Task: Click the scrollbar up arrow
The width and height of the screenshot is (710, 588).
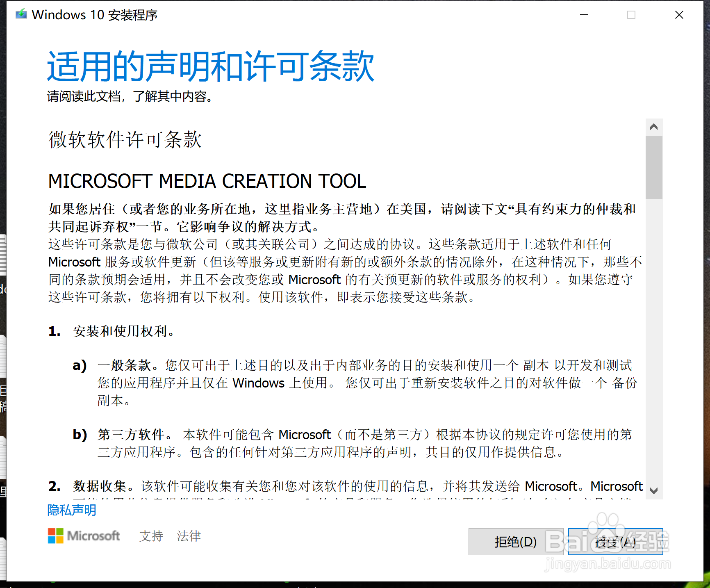Action: click(655, 127)
